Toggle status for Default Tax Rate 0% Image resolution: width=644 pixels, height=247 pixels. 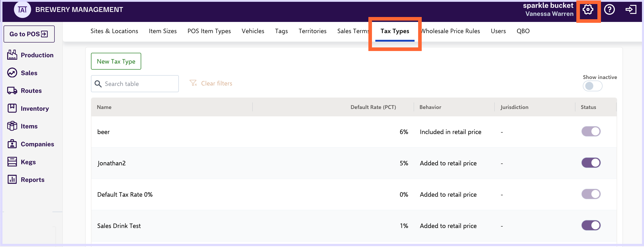(591, 194)
